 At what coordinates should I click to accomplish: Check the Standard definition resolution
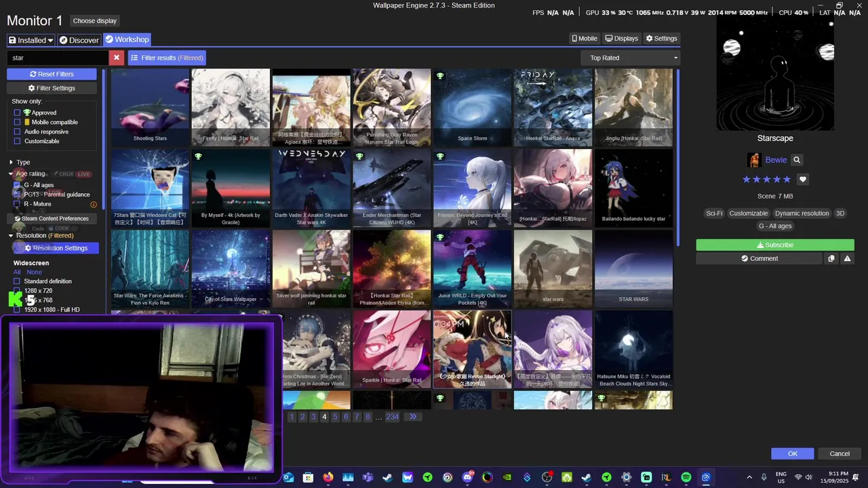[x=17, y=281]
